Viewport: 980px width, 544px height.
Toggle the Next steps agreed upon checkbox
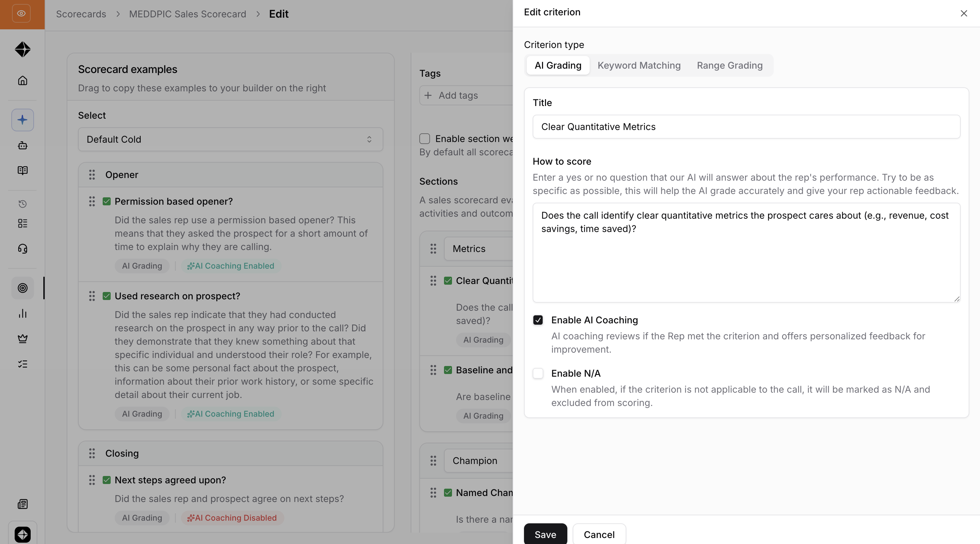[107, 480]
